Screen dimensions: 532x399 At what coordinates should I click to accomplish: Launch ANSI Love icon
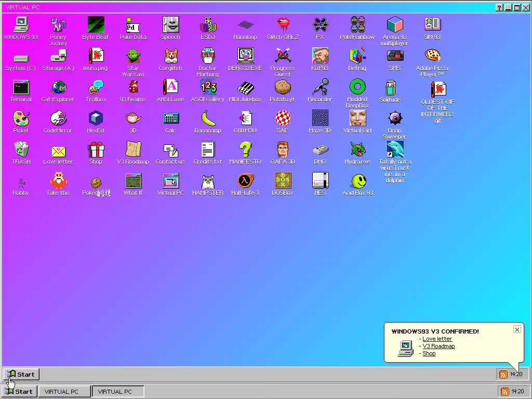170,87
